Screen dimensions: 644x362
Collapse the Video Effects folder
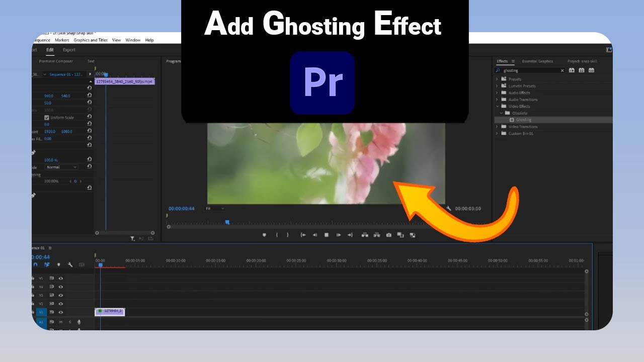coord(497,106)
